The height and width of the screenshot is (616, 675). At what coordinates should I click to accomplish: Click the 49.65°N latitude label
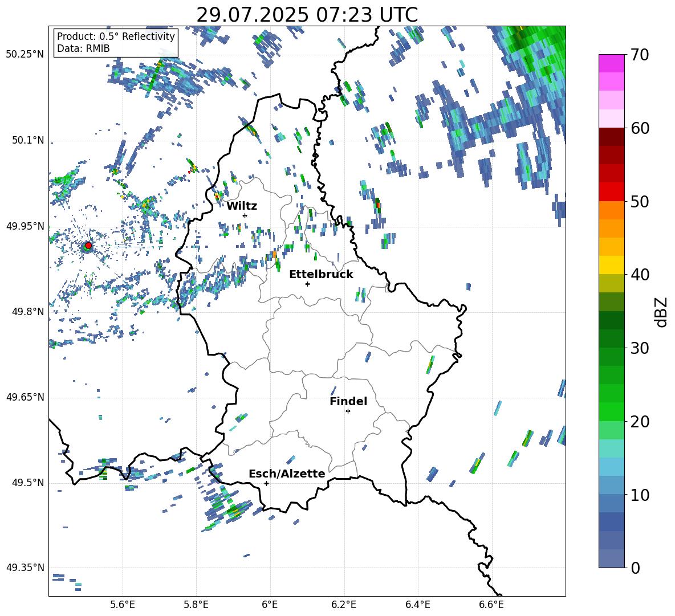(x=25, y=397)
